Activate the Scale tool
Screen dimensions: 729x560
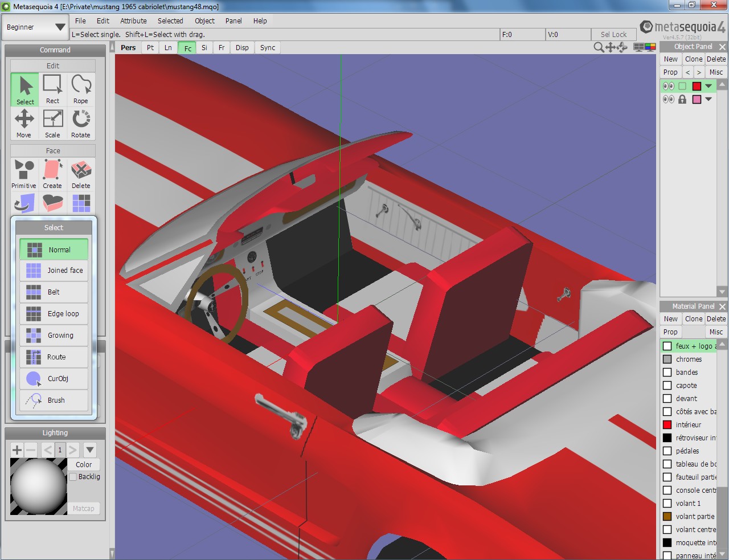[x=52, y=124]
